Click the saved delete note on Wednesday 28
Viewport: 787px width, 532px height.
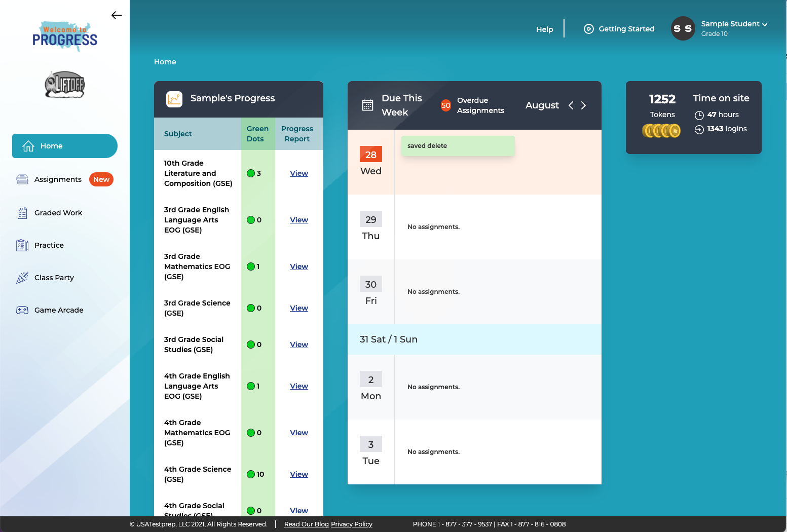pyautogui.click(x=458, y=145)
